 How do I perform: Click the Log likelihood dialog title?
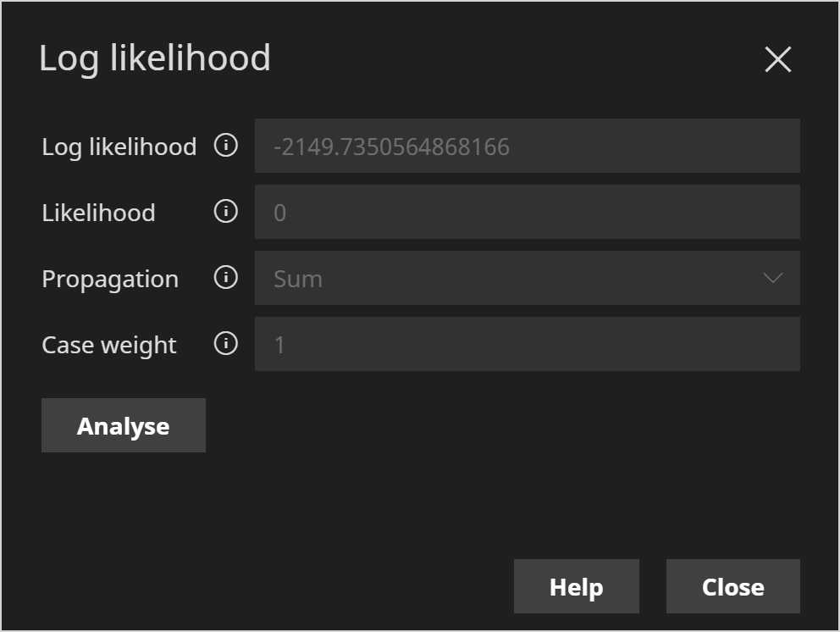coord(155,58)
